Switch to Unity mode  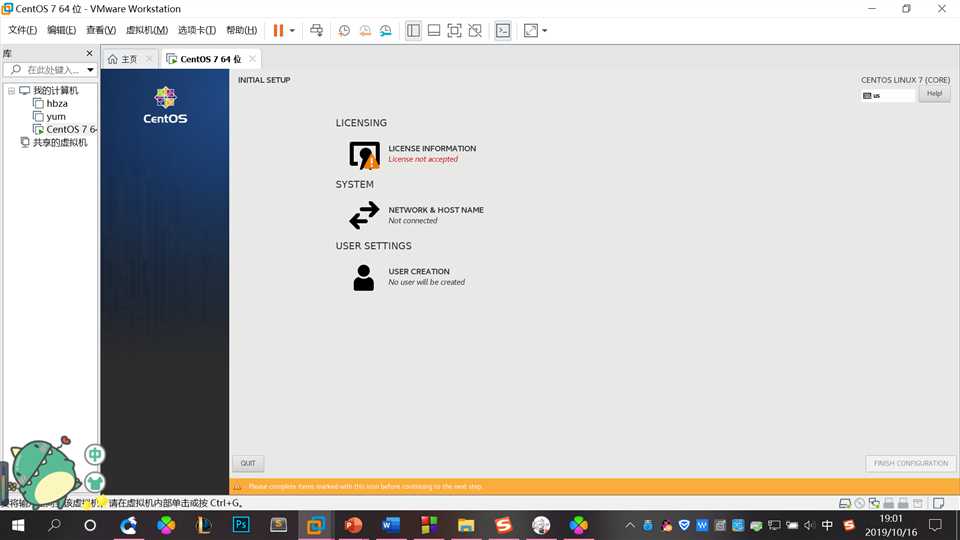pyautogui.click(x=475, y=31)
